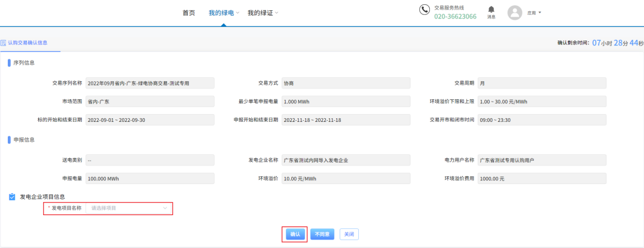This screenshot has width=644, height=248.
Task: Open the 庄周 account dropdown
Action: (534, 13)
